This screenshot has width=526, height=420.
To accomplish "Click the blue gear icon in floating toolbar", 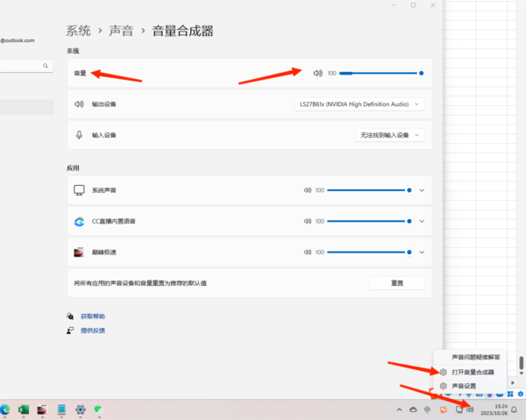I will point(520,394).
